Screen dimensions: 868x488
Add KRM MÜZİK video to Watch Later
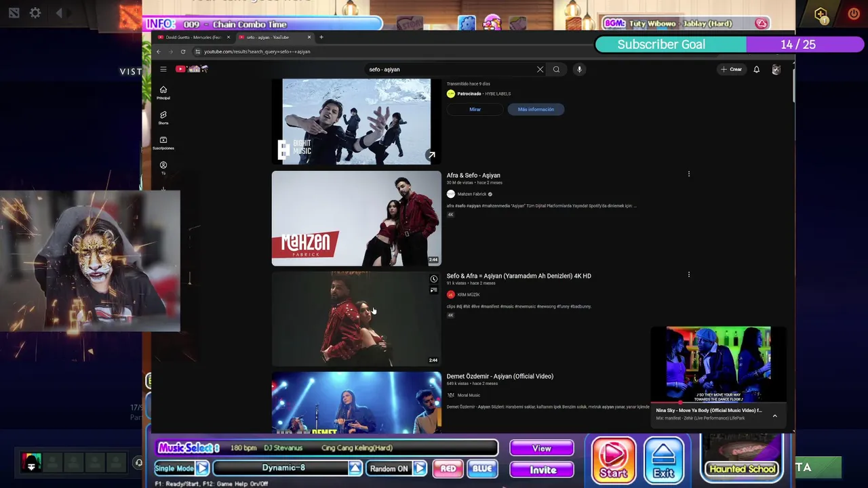coord(433,279)
